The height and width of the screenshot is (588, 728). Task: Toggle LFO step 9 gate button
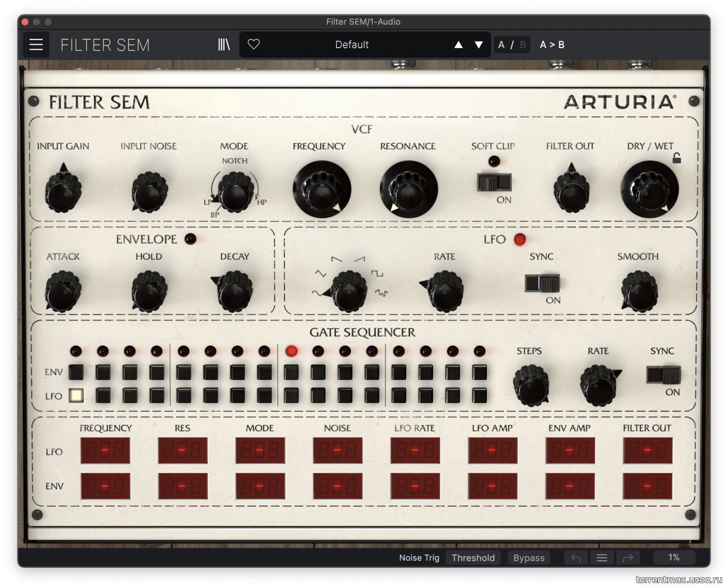[x=291, y=395]
